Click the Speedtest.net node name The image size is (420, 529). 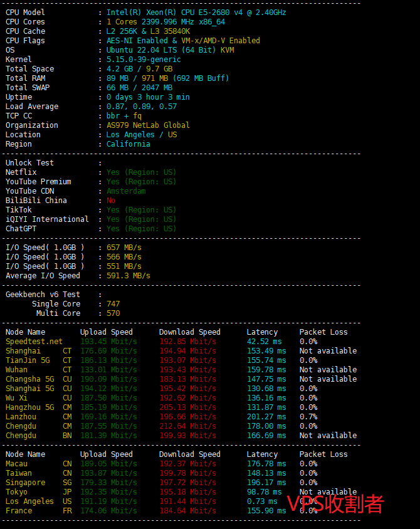pyautogui.click(x=34, y=342)
